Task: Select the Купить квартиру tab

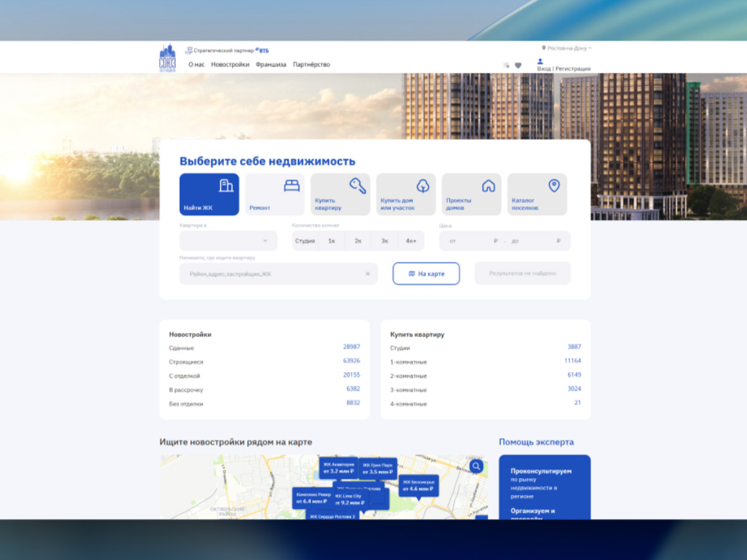Action: coord(341,194)
